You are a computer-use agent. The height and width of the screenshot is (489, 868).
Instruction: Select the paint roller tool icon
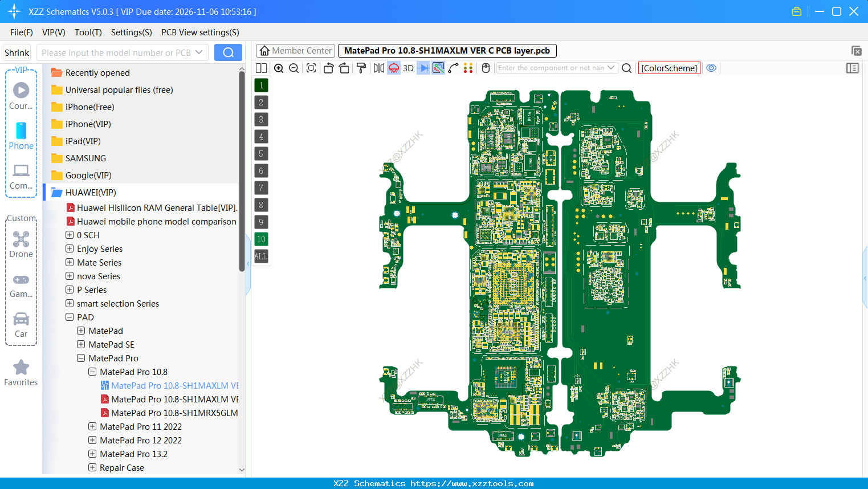coord(361,68)
